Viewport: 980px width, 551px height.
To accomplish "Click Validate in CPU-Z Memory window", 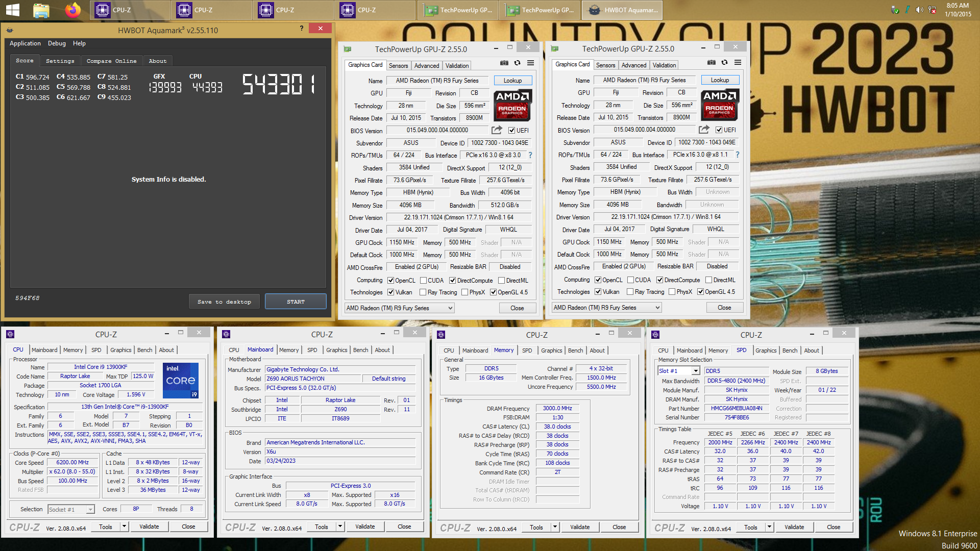I will [580, 527].
